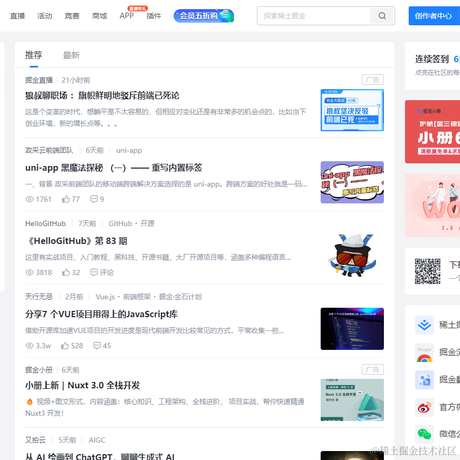The image size is (460, 460).
Task: Open article uni-app 黑魔法探秘 title
Action: [x=114, y=168]
